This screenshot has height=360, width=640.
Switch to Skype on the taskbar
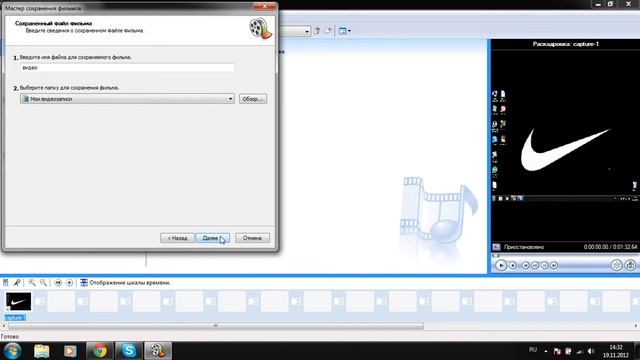point(129,351)
